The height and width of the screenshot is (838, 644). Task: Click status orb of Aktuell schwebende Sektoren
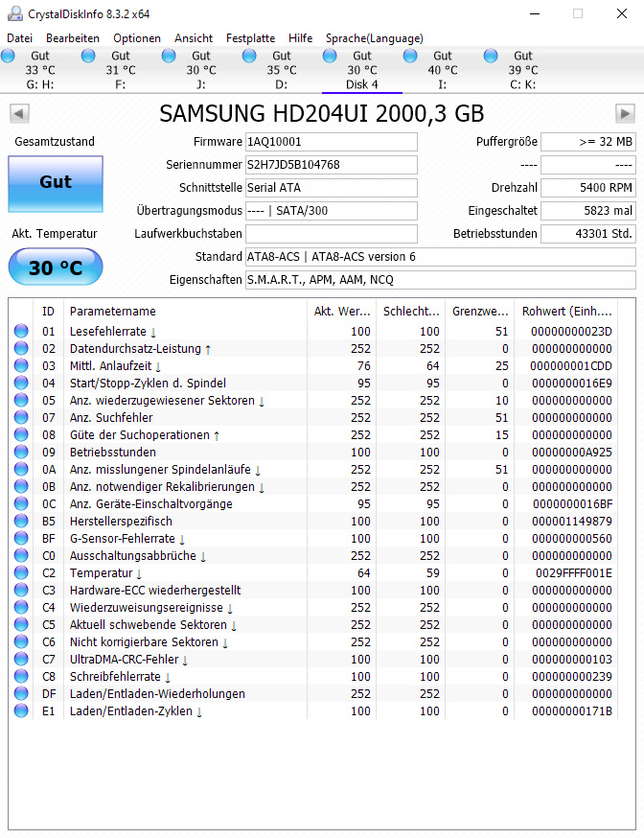coord(21,625)
